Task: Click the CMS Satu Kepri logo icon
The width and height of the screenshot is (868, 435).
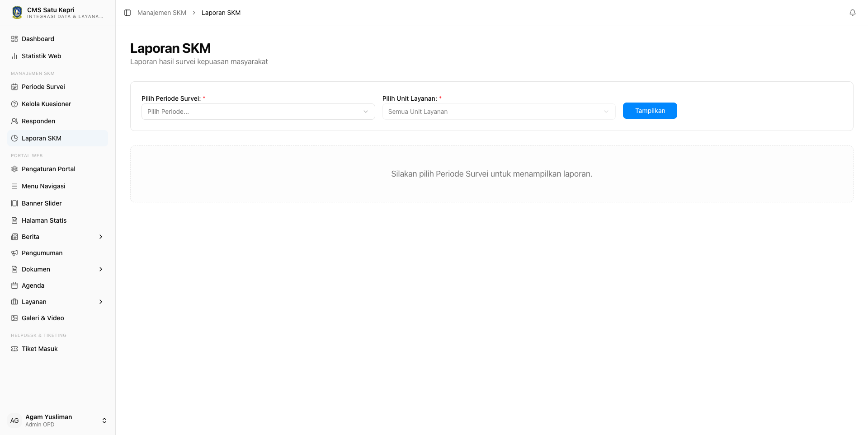Action: 17,13
